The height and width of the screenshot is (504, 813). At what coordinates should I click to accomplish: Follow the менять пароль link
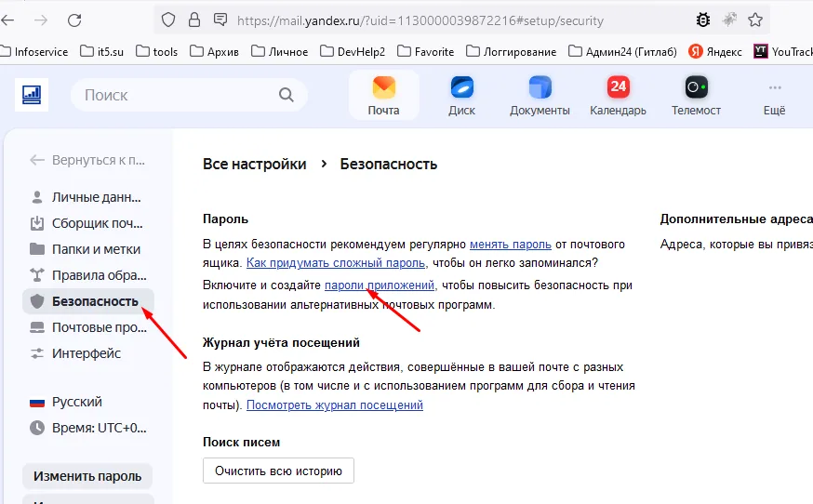[x=510, y=245]
